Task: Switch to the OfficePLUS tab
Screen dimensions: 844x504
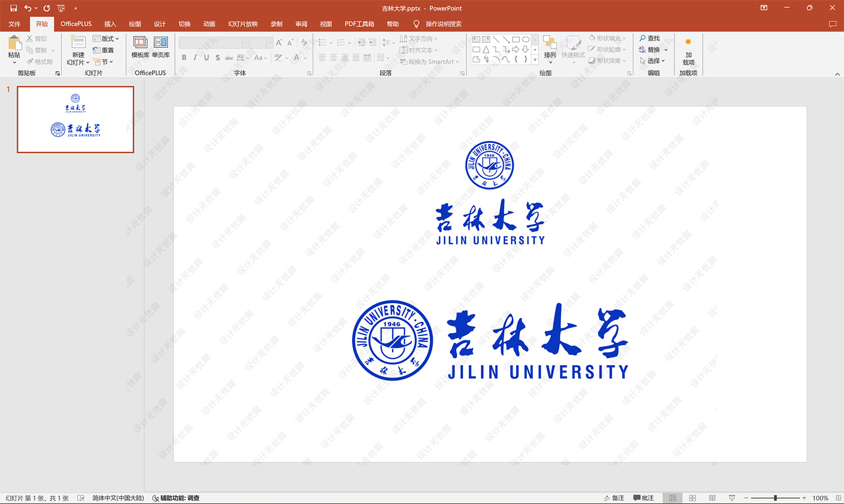Action: click(x=76, y=24)
